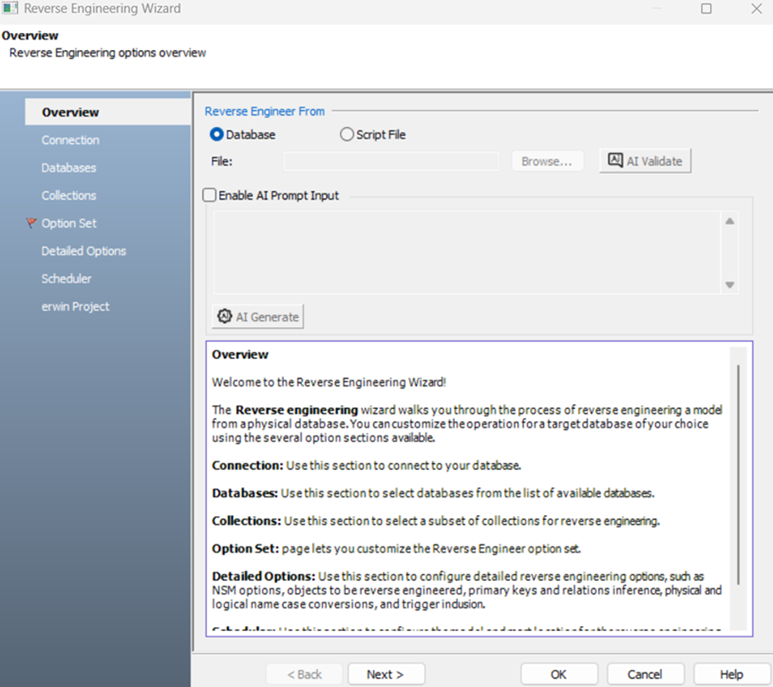
Task: Click the red flag icon beside Option Set
Action: pos(31,224)
